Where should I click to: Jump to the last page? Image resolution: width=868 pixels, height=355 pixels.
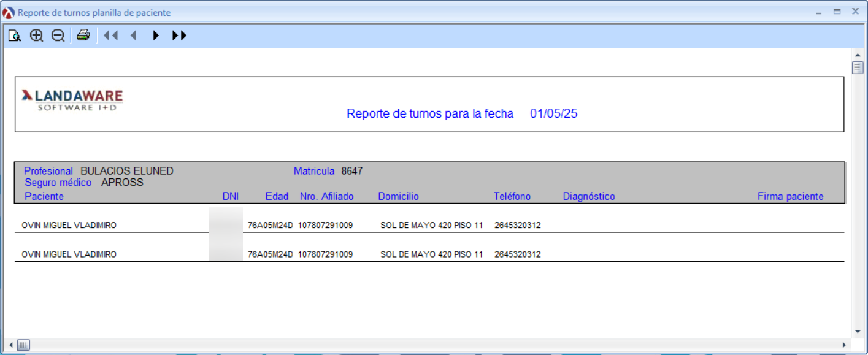pos(179,36)
